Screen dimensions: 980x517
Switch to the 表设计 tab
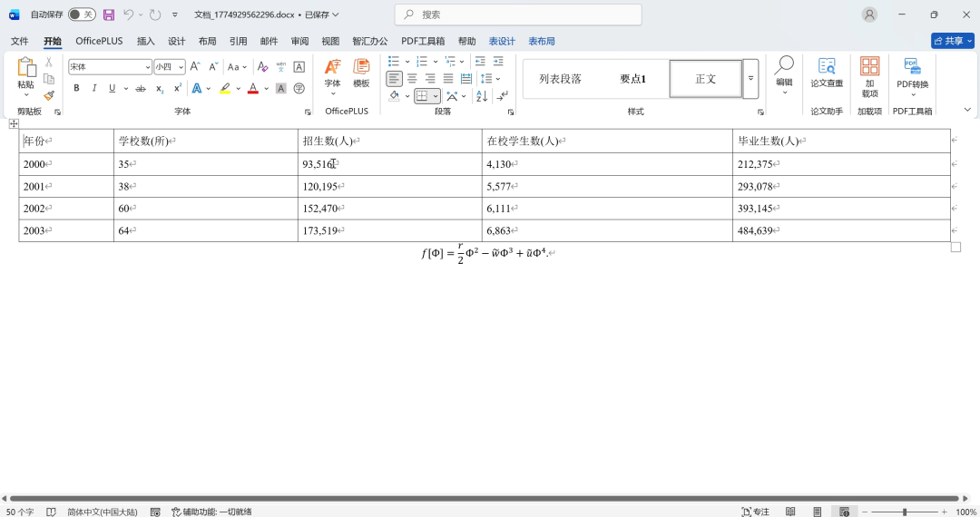501,41
